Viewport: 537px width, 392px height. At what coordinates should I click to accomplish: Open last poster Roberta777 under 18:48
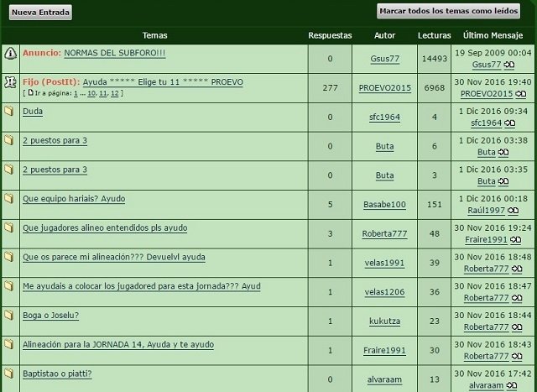point(487,269)
